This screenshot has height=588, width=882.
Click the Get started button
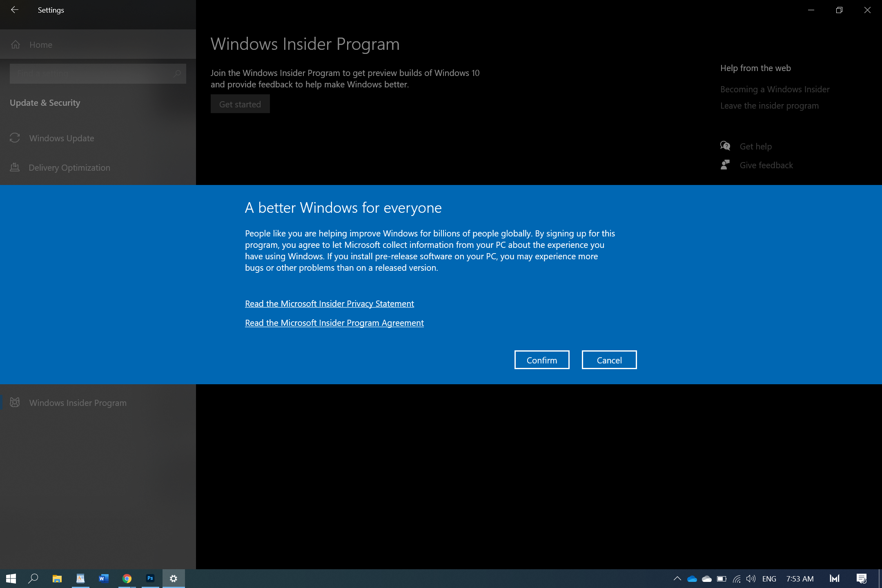click(x=240, y=104)
